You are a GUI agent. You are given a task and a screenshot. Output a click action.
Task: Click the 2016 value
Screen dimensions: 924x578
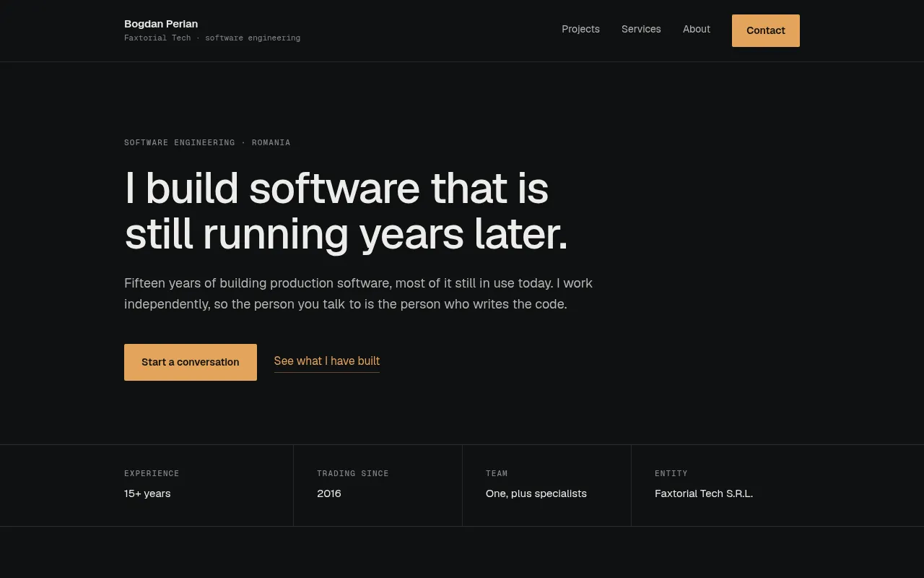[329, 493]
